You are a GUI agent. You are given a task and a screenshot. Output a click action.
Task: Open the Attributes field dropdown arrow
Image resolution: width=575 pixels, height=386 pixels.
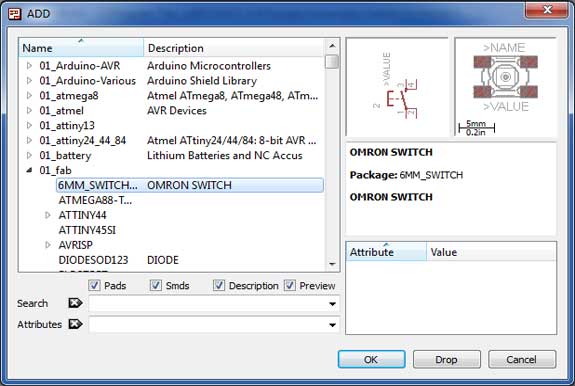point(332,325)
